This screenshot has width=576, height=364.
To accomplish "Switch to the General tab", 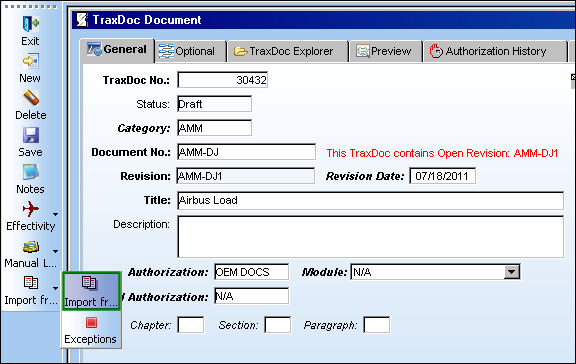I will click(117, 50).
